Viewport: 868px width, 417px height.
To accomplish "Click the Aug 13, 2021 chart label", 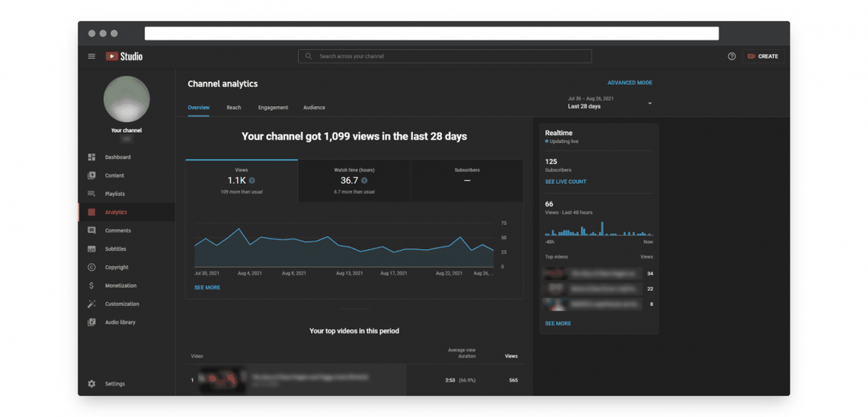I will coord(350,273).
